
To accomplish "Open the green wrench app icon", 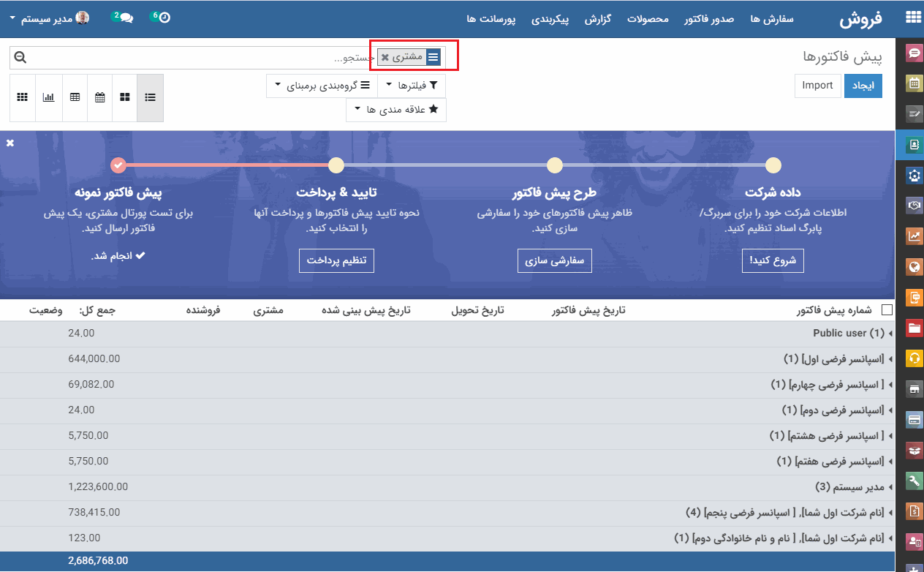I will pyautogui.click(x=913, y=481).
